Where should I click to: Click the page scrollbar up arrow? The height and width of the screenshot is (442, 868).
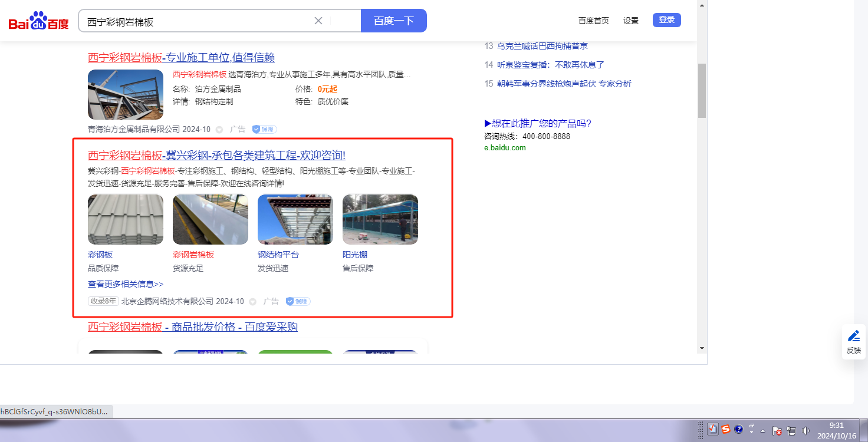(x=702, y=5)
